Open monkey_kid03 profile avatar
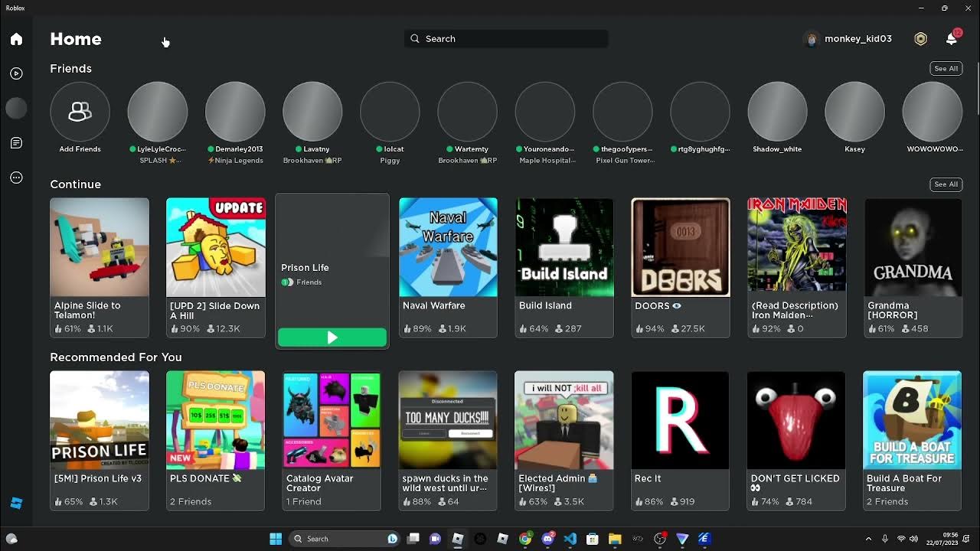The image size is (980, 551). coord(812,39)
